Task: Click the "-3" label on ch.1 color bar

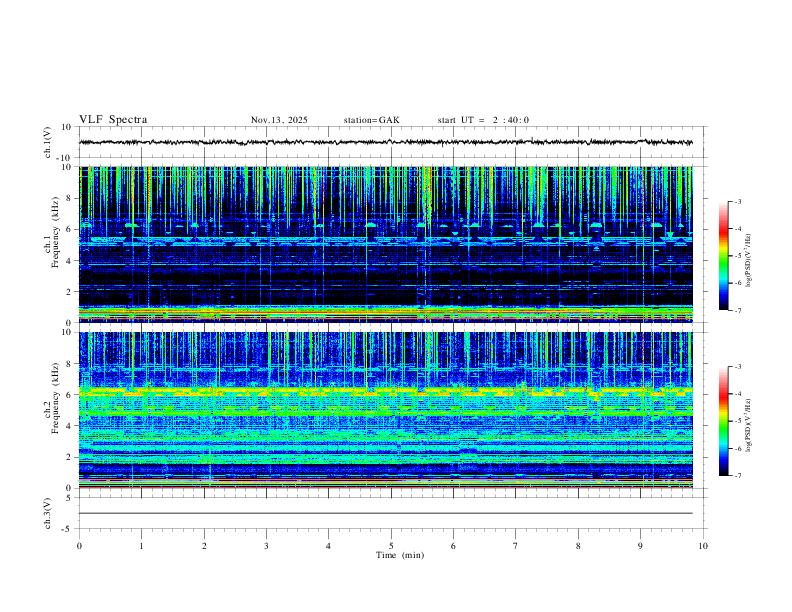Action: [x=737, y=201]
